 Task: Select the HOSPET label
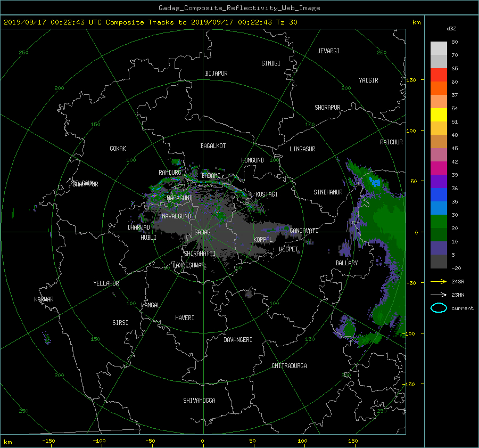[288, 249]
